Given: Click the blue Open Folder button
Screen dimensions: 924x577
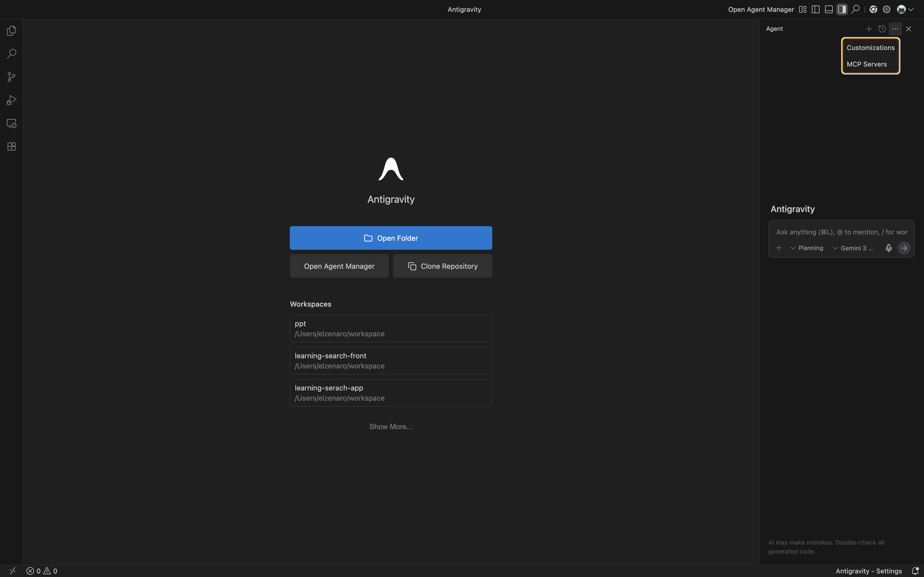Looking at the screenshot, I should tap(391, 238).
